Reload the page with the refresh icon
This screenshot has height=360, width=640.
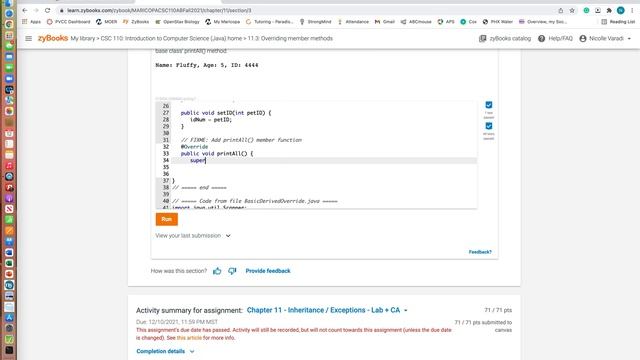(x=47, y=10)
